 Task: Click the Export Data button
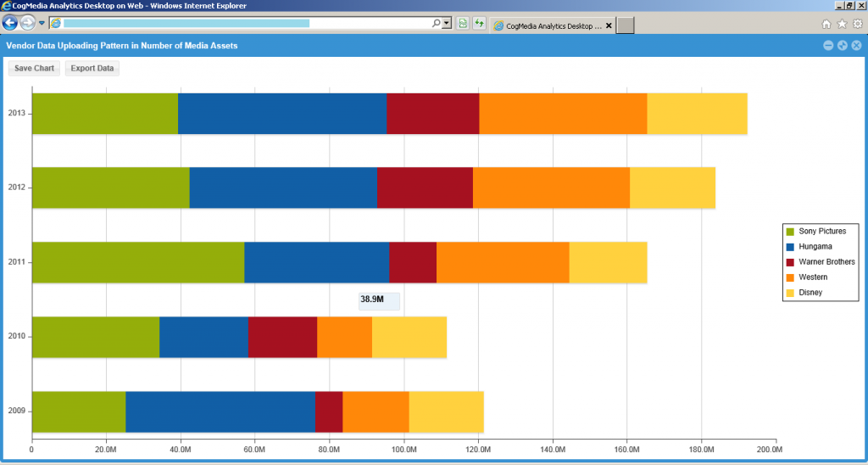92,68
